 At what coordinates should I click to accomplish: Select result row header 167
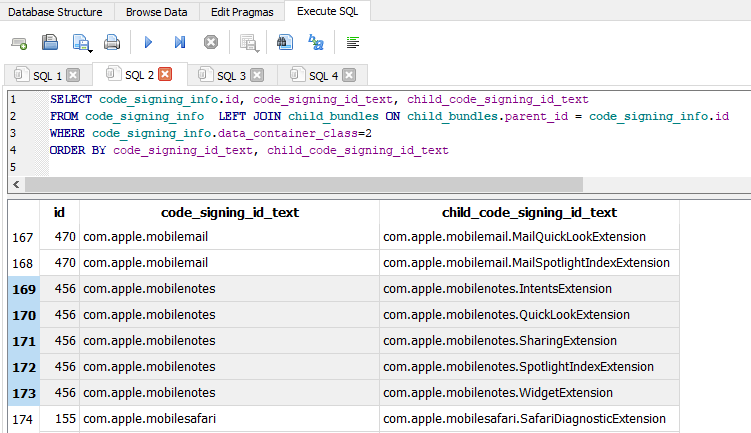23,237
